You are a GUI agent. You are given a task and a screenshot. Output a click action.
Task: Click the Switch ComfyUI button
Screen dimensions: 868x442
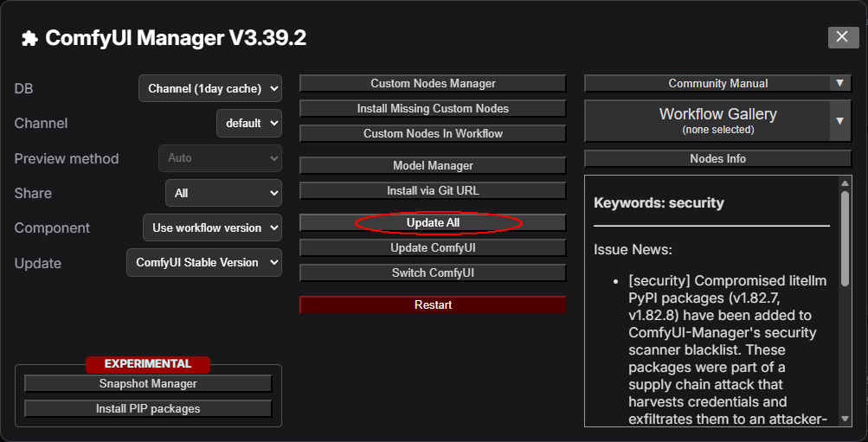pyautogui.click(x=433, y=272)
